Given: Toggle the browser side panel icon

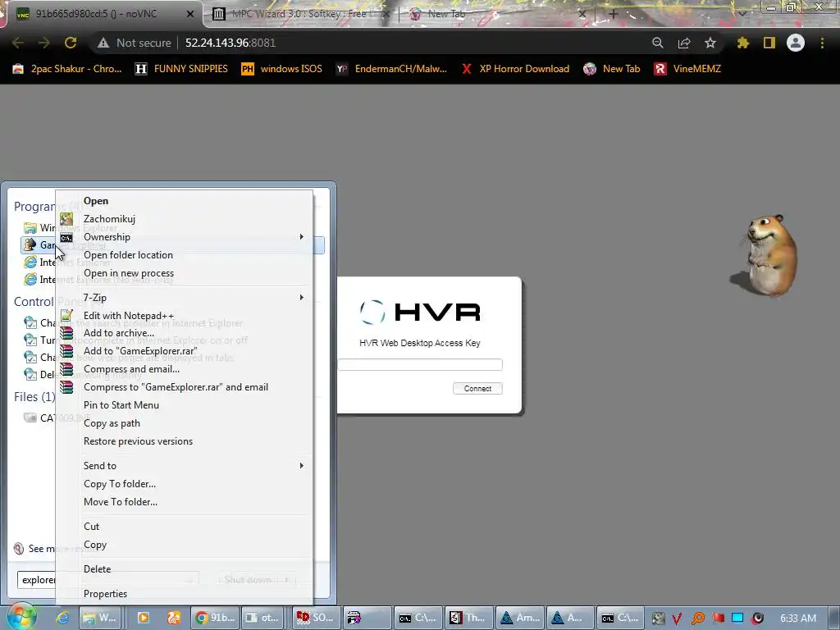Looking at the screenshot, I should pos(769,43).
